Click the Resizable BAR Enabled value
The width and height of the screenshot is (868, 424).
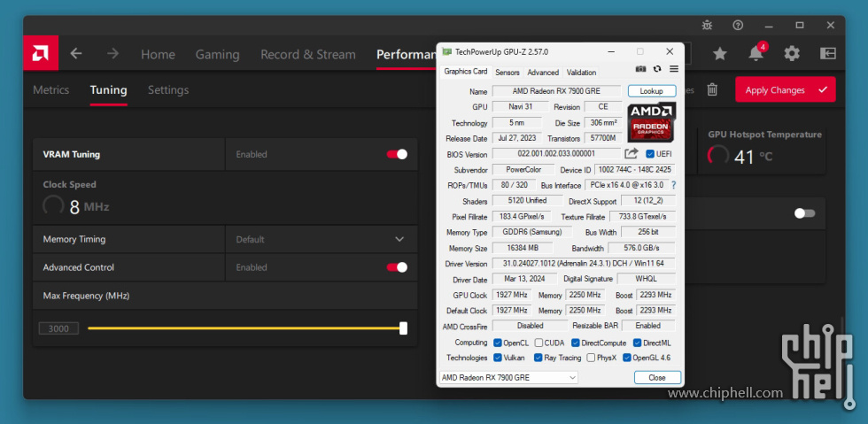point(648,326)
